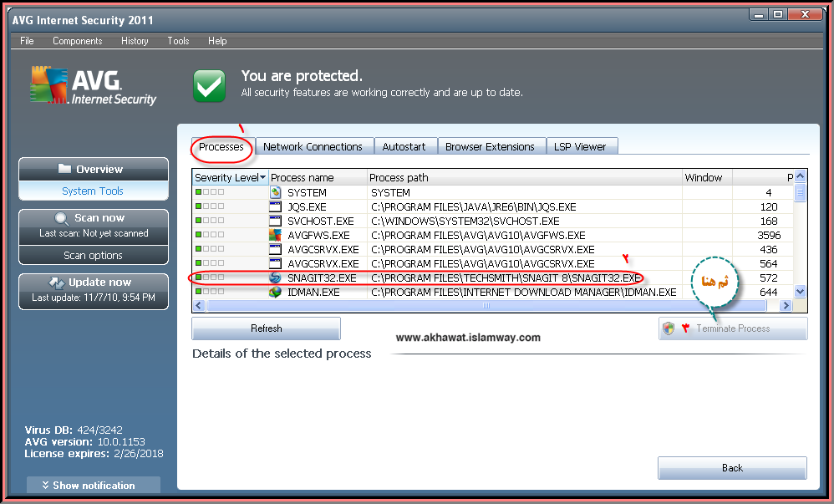Click the AVG Internet Security logo

click(x=93, y=86)
